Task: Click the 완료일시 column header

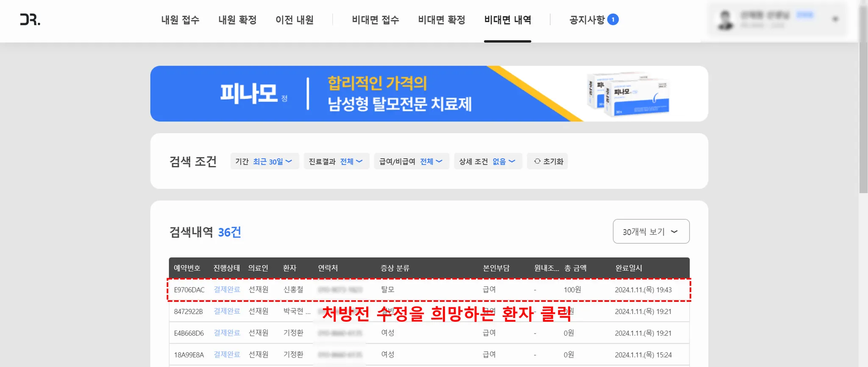Action: tap(629, 268)
